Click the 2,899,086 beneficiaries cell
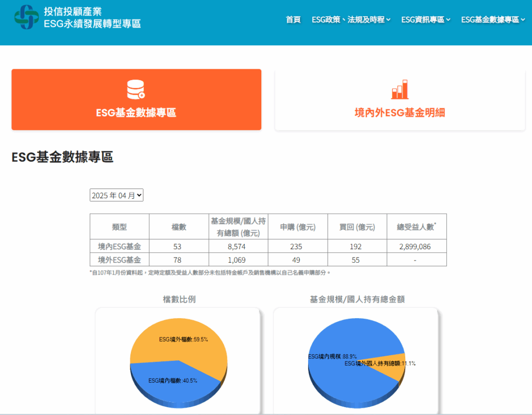 [416, 247]
